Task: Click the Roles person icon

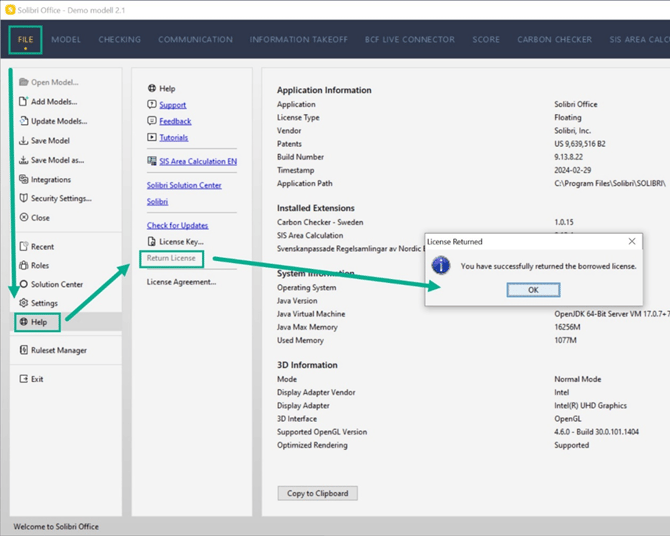Action: point(23,265)
